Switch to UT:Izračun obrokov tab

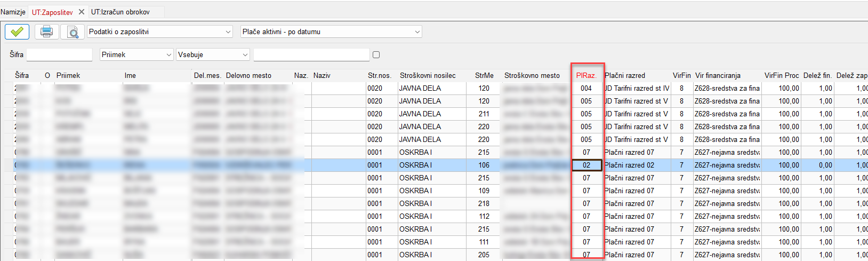point(120,12)
